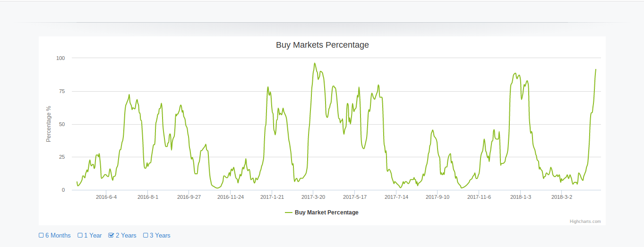Enable the 6 Months checkbox

tap(41, 235)
